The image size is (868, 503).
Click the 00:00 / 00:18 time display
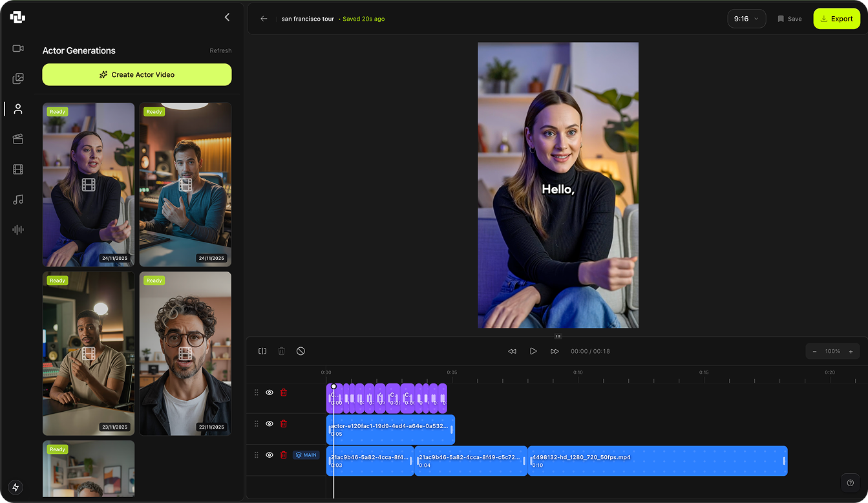point(590,351)
